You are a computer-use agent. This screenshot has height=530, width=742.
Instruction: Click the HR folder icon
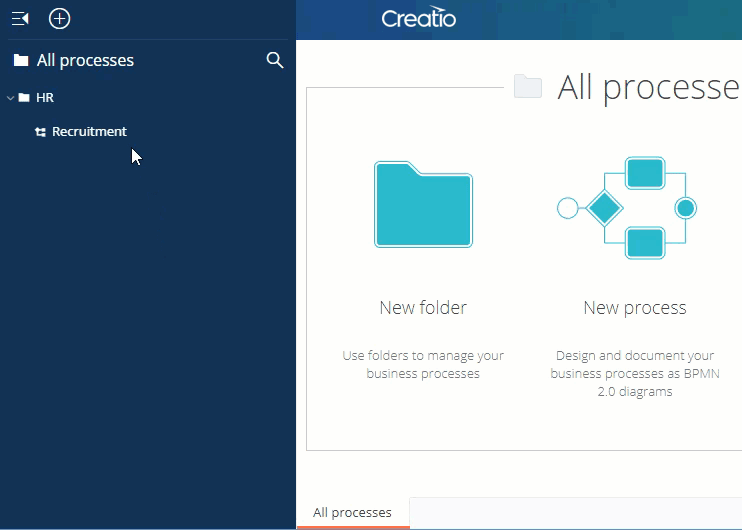tap(24, 97)
